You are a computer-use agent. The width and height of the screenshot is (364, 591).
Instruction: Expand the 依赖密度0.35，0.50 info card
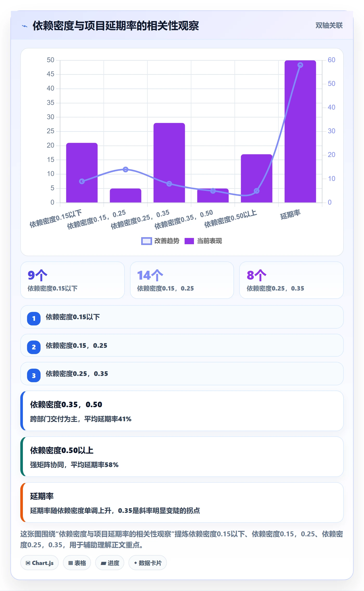click(182, 411)
